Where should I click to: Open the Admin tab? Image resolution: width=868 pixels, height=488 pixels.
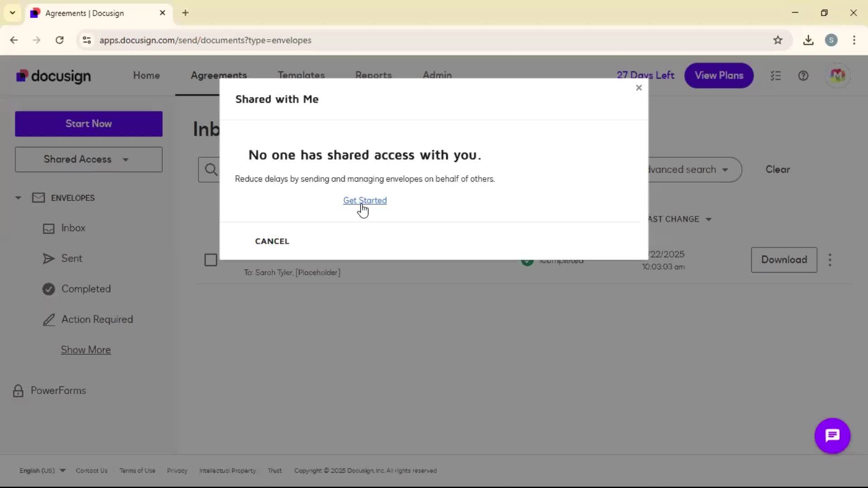click(437, 75)
